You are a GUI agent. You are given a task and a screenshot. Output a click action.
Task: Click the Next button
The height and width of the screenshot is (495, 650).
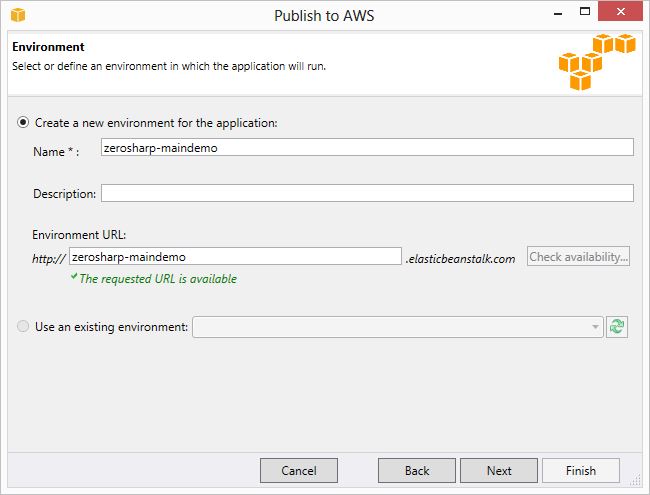[499, 471]
